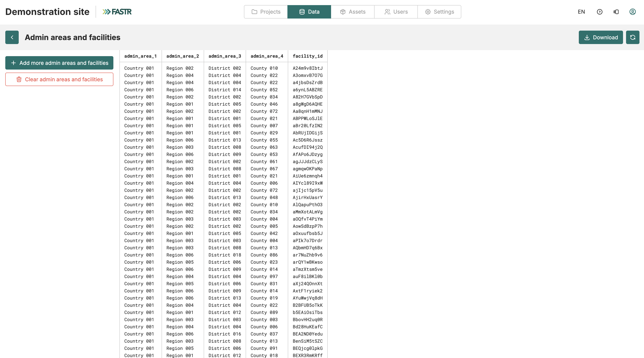The image size is (644, 358).
Task: Click Clear admin areas and facilities
Action: (59, 79)
